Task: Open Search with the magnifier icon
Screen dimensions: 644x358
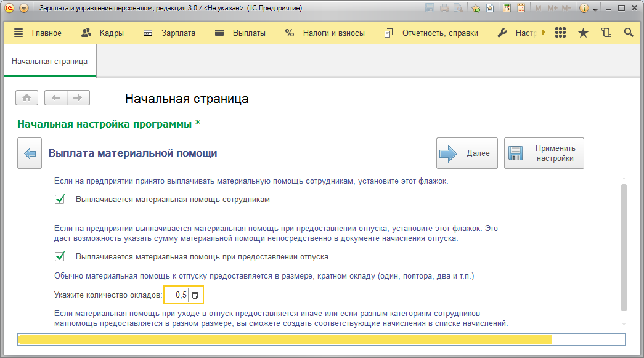Action: 629,33
